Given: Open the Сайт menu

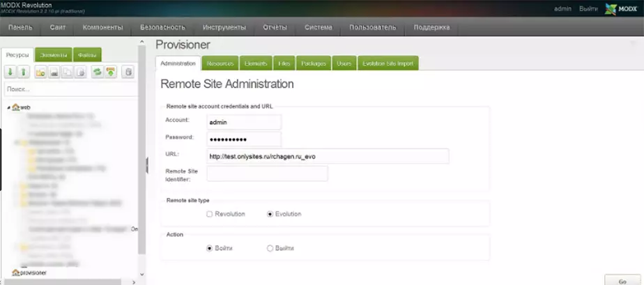Looking at the screenshot, I should (58, 27).
